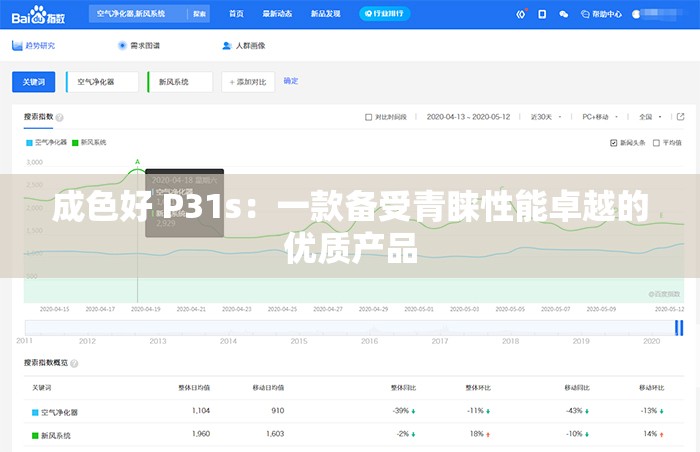Click the blue 关键词 button
700x452 pixels.
point(33,82)
